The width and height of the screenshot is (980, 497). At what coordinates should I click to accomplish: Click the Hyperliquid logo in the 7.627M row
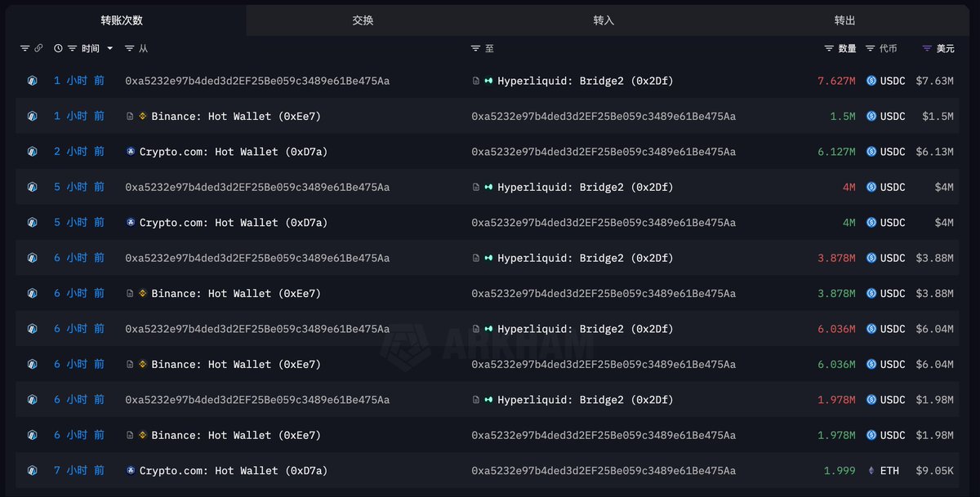click(489, 81)
